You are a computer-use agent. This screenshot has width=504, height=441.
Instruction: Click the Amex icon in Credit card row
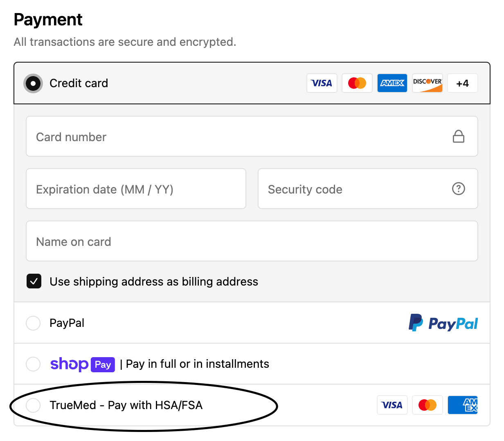392,83
